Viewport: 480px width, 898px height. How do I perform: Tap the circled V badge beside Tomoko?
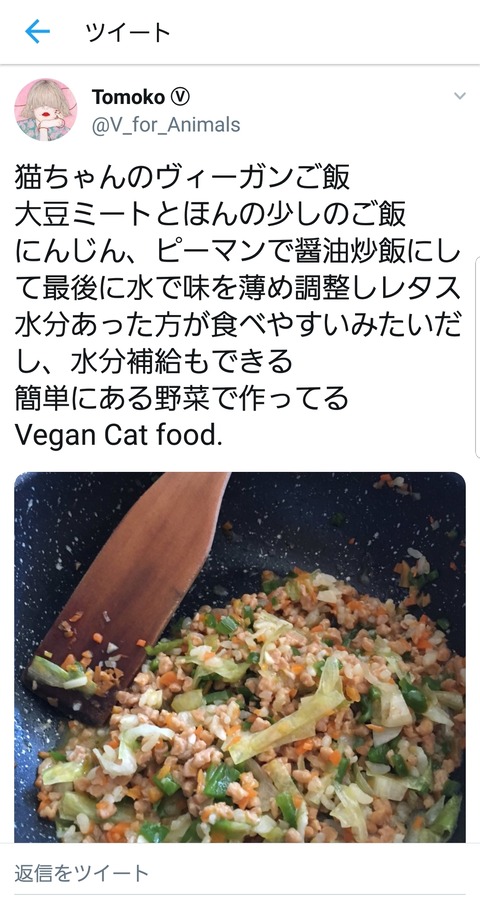(179, 97)
